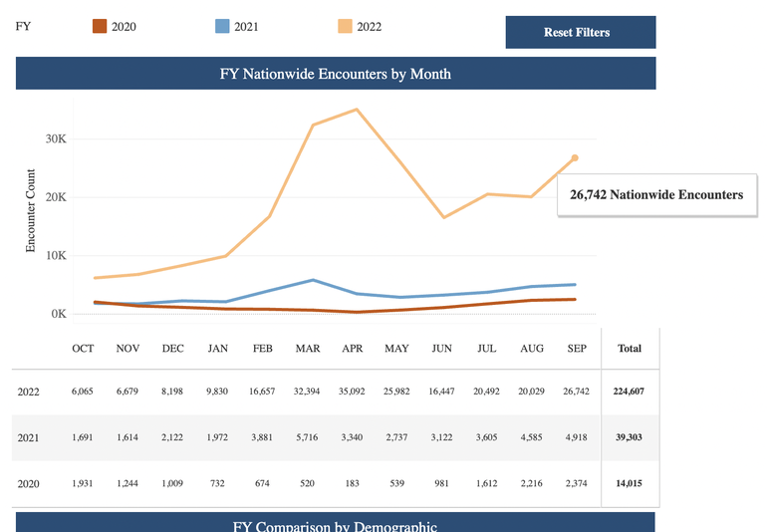Select the 2022 light orange legend swatch

pos(345,27)
